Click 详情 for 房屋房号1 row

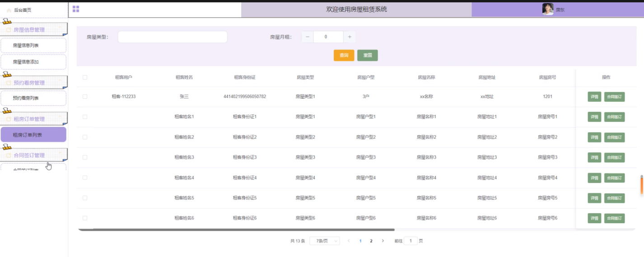[594, 117]
